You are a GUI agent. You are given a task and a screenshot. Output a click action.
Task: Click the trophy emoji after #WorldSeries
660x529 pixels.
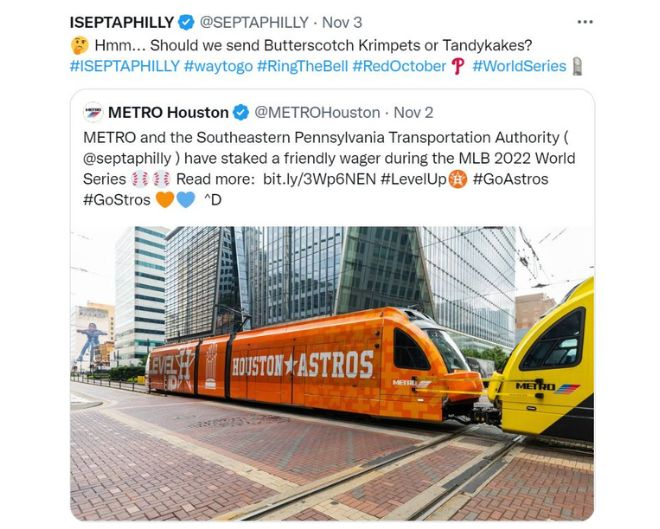(x=578, y=66)
